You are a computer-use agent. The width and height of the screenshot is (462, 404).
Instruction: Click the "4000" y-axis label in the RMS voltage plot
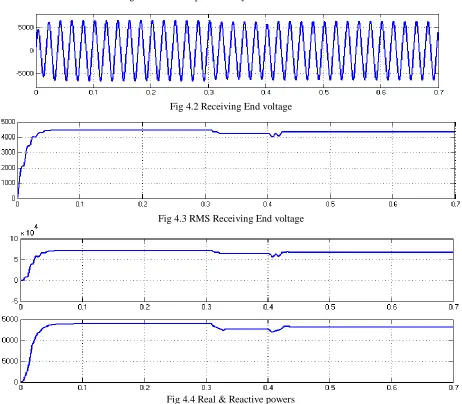(8, 137)
